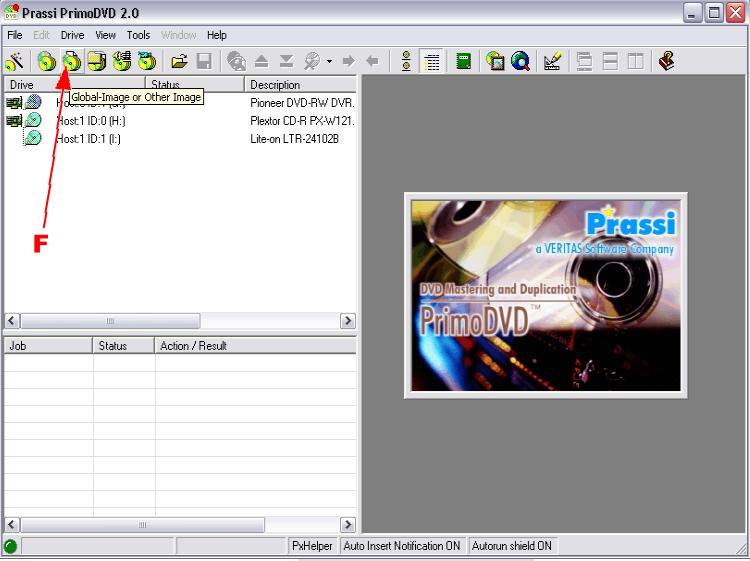The image size is (750, 561).
Task: Click the Job column header
Action: pyautogui.click(x=48, y=346)
